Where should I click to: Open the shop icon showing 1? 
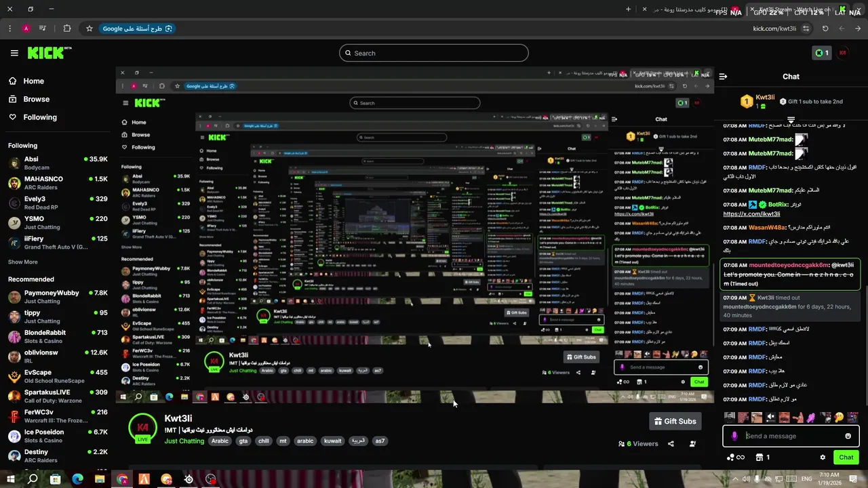(763, 457)
